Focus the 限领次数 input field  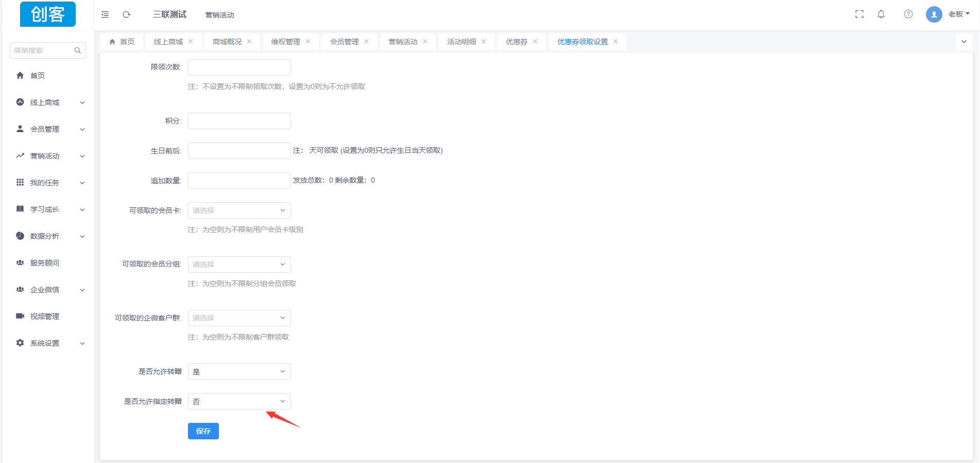coord(239,67)
